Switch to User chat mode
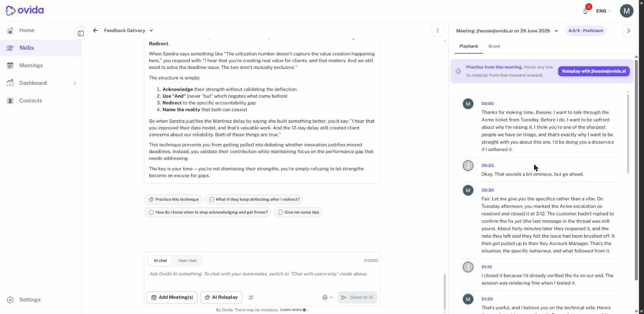 point(187,261)
